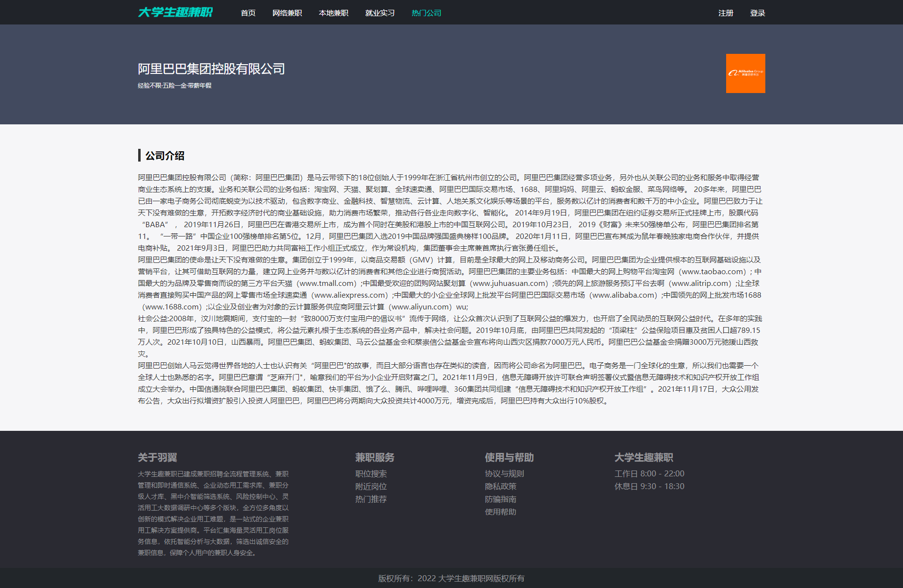The height and width of the screenshot is (588, 903).
Task: Open the 职位搜索 footer link
Action: pyautogui.click(x=371, y=474)
